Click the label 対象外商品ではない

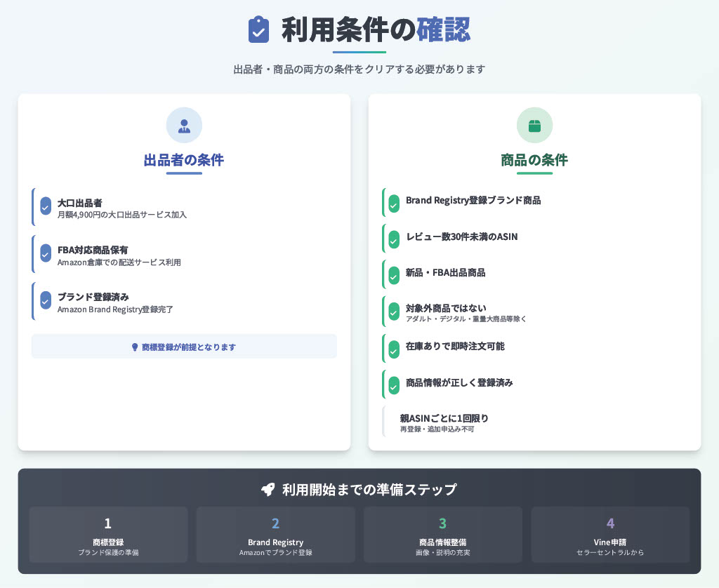pyautogui.click(x=446, y=308)
